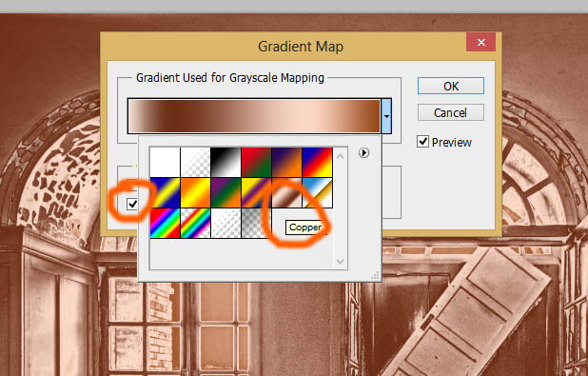Image resolution: width=588 pixels, height=376 pixels.
Task: Click the preset list scroll up arrow
Action: coord(340,156)
